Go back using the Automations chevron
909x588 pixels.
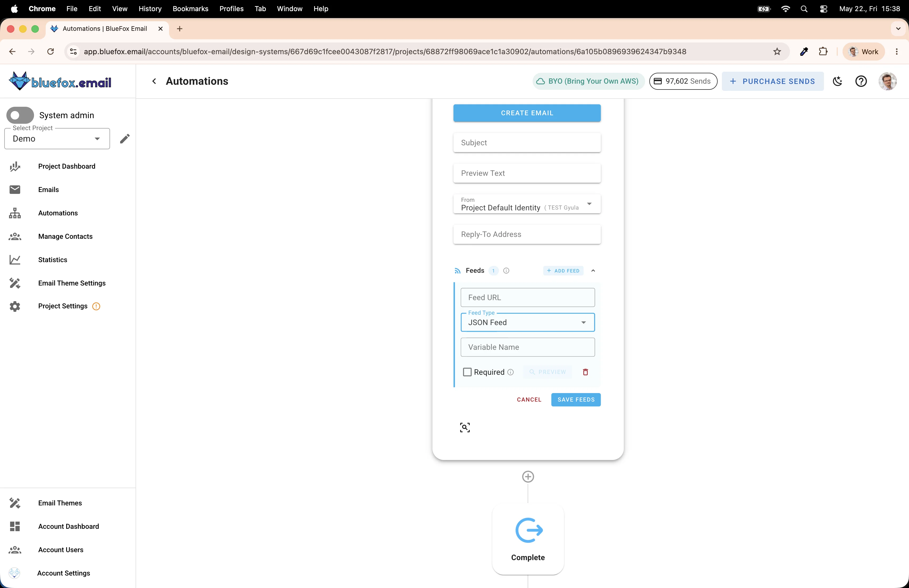point(154,81)
